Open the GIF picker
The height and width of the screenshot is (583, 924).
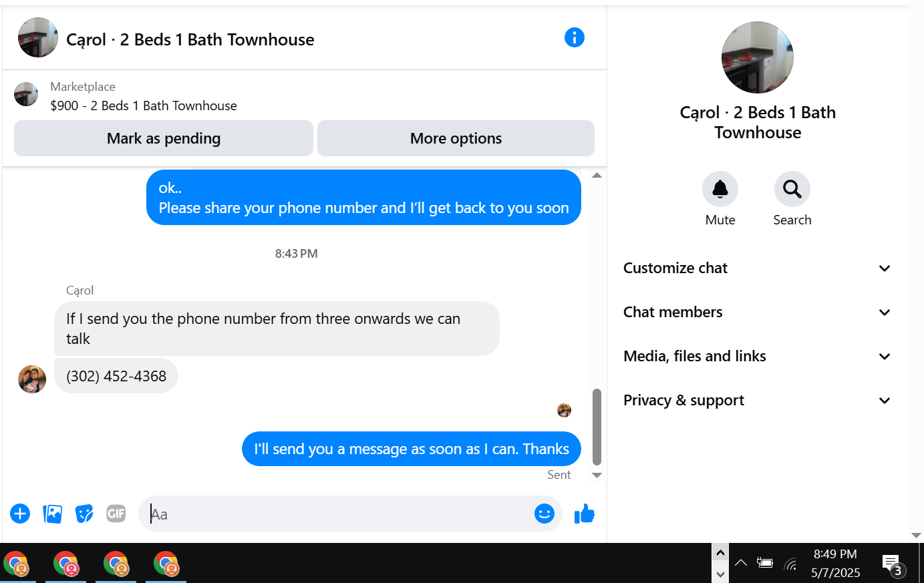(116, 514)
